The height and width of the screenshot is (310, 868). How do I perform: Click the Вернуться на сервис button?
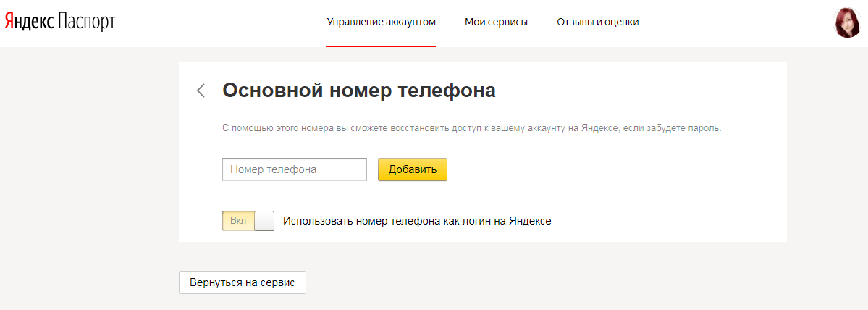(242, 282)
